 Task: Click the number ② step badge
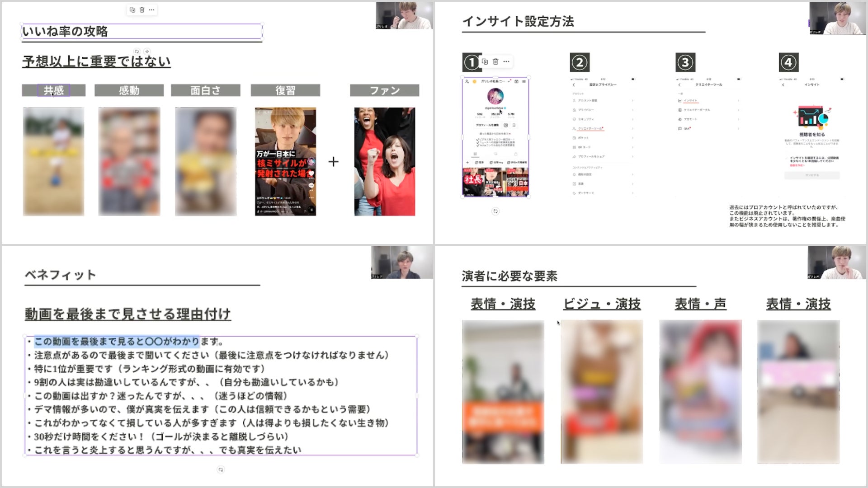pos(580,62)
